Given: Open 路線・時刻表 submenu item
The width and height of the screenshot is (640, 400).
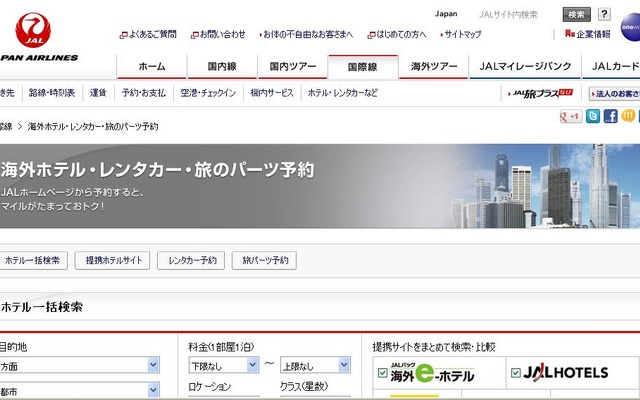Looking at the screenshot, I should click(x=52, y=93).
